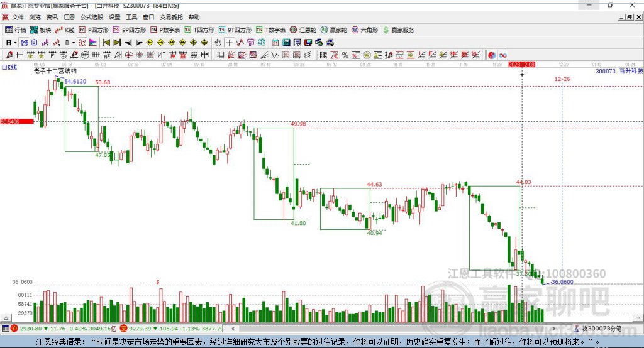Toggle the red-blue yin-yang icon

(492, 55)
